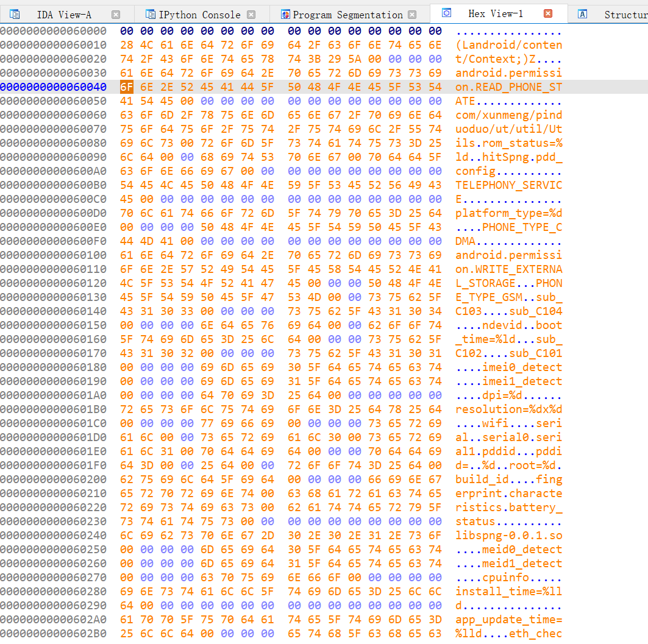Select ASCII text 'ristics.battery_'
Screen dimensions: 648x644
pos(509,508)
